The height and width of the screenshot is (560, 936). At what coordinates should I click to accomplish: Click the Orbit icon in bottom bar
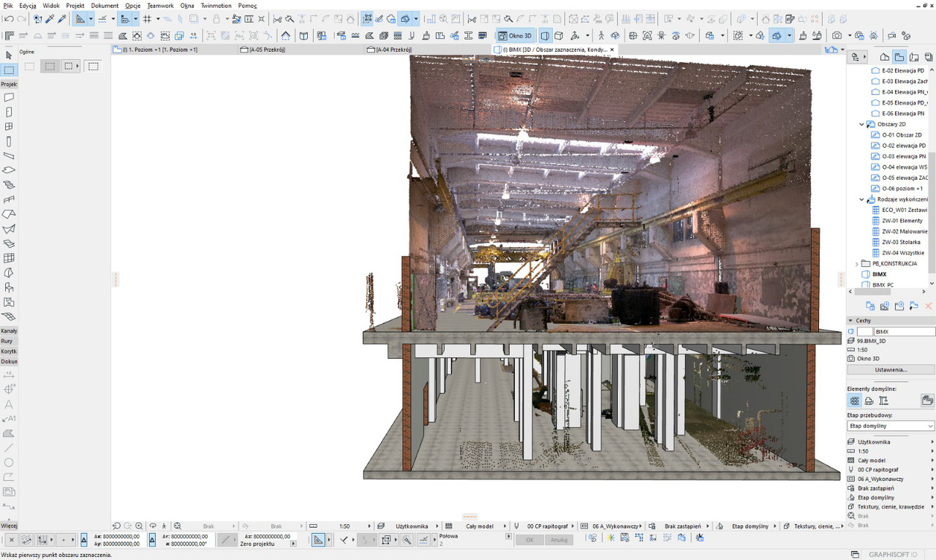point(153,526)
